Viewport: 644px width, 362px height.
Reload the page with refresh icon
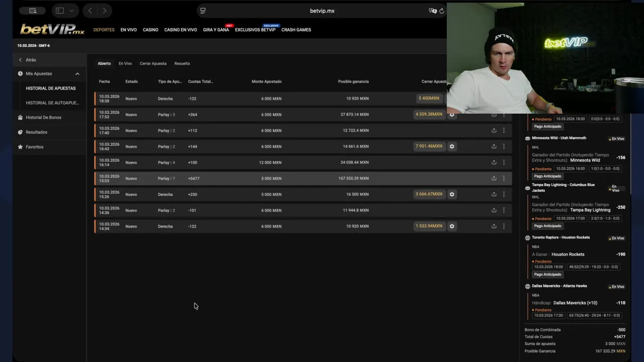tap(442, 11)
